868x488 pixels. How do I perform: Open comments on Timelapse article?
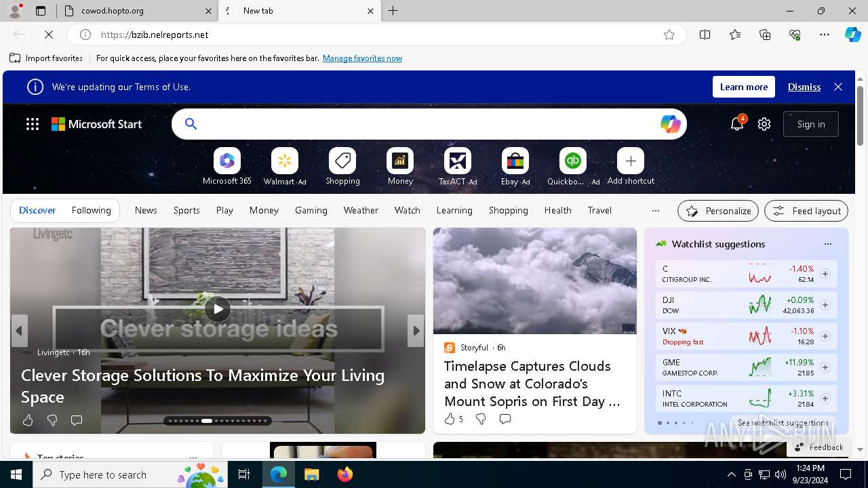point(505,419)
